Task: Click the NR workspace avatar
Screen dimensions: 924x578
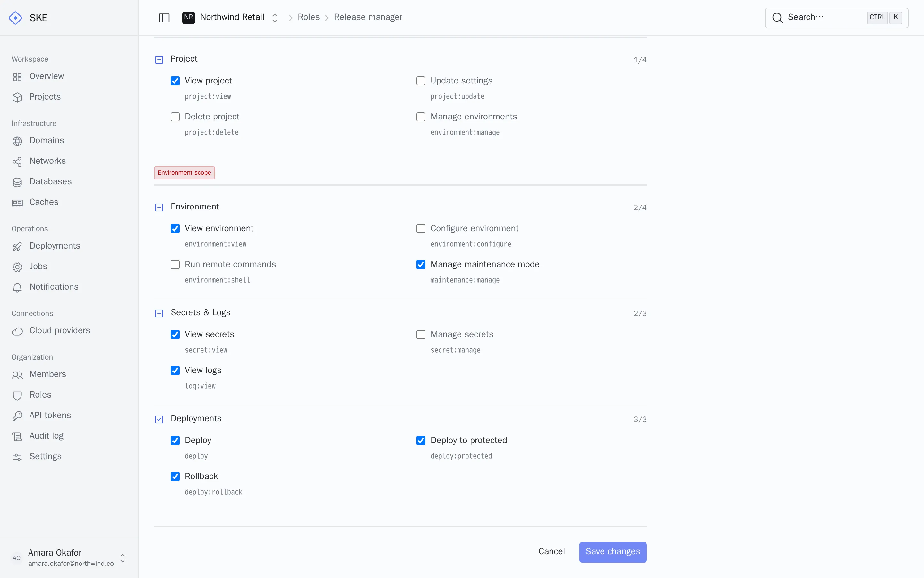Action: (x=189, y=18)
